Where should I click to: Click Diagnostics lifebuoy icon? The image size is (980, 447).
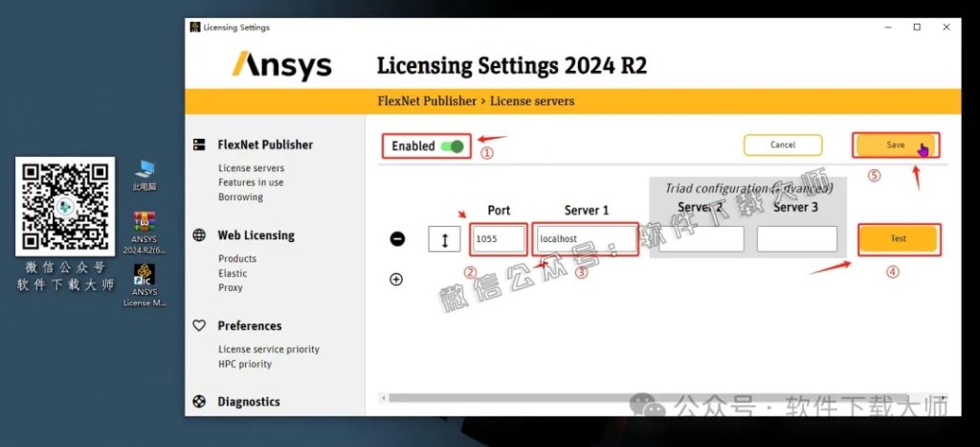(199, 402)
